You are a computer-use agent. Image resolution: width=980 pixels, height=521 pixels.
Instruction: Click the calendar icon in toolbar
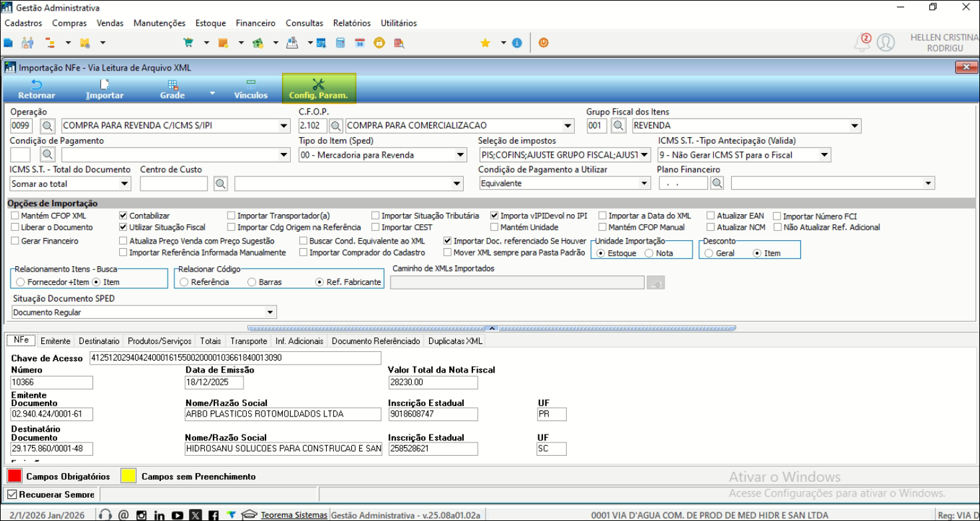pos(359,43)
